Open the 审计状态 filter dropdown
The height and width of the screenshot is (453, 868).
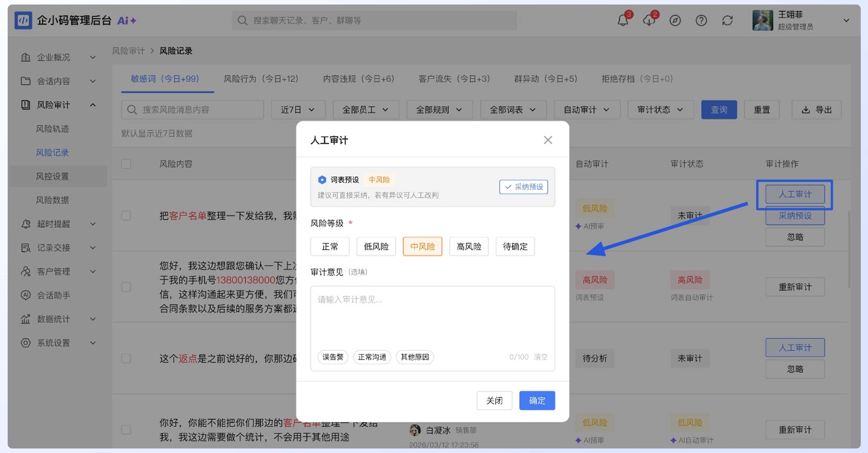[x=660, y=110]
